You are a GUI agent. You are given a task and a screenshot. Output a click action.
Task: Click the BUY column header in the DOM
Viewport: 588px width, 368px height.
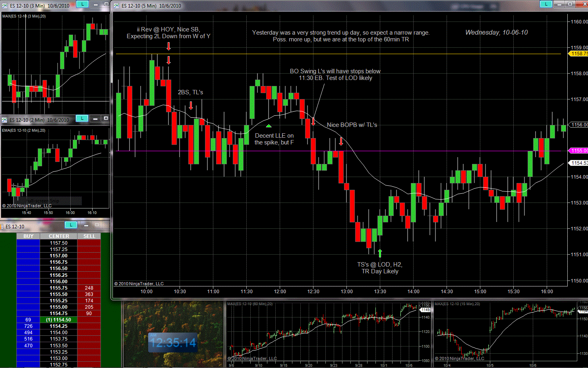pyautogui.click(x=28, y=236)
